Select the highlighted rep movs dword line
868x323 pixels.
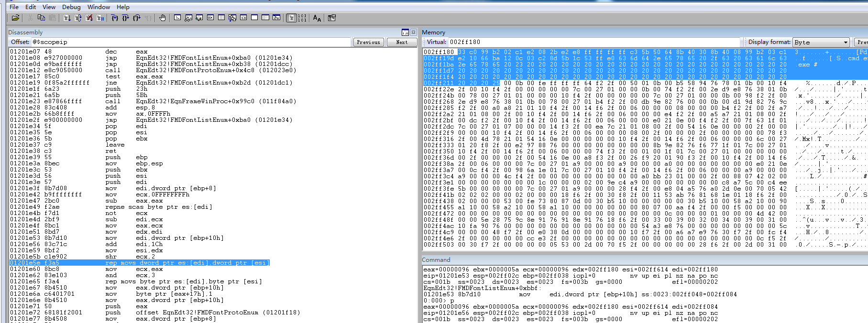140,263
